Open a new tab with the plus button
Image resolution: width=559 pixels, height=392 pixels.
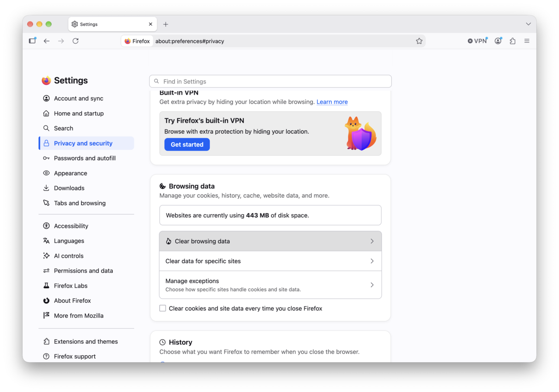[166, 24]
